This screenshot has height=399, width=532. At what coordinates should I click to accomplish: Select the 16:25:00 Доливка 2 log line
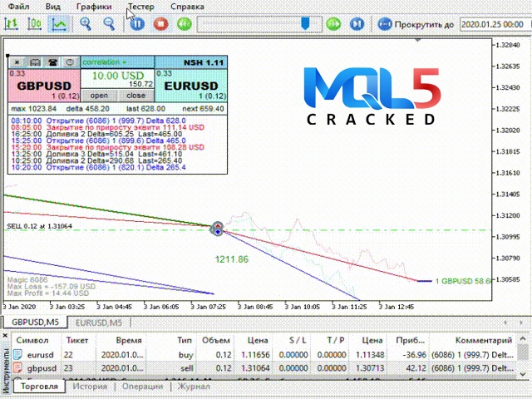click(96, 134)
